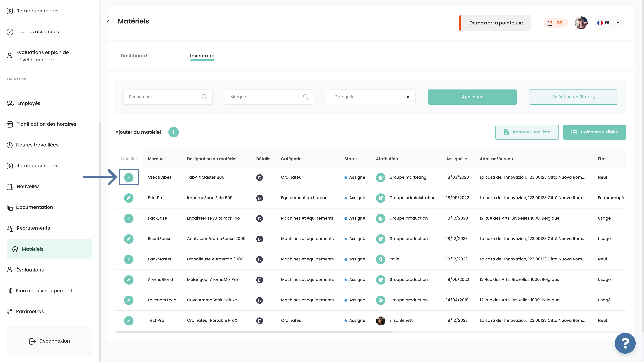Focus the Marque search field

click(x=269, y=97)
